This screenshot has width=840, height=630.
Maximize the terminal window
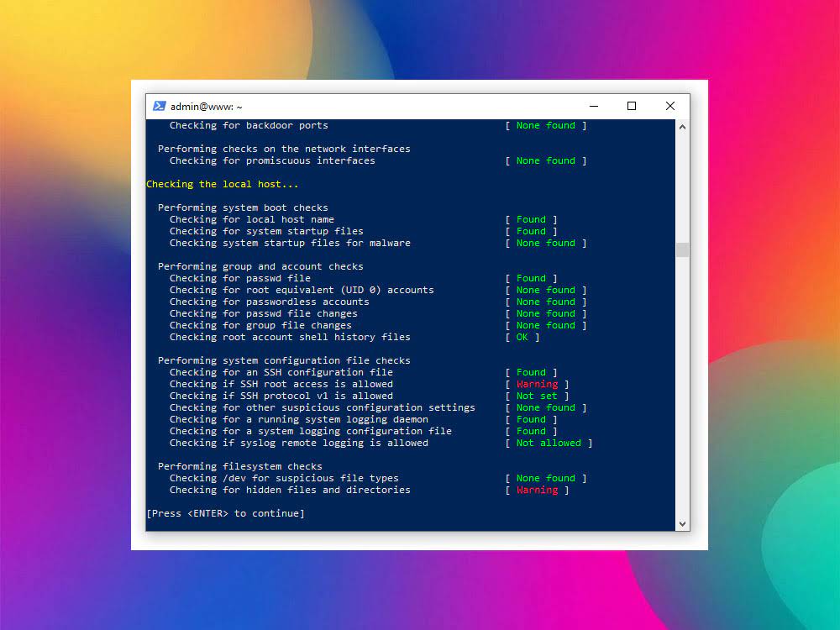click(x=632, y=107)
